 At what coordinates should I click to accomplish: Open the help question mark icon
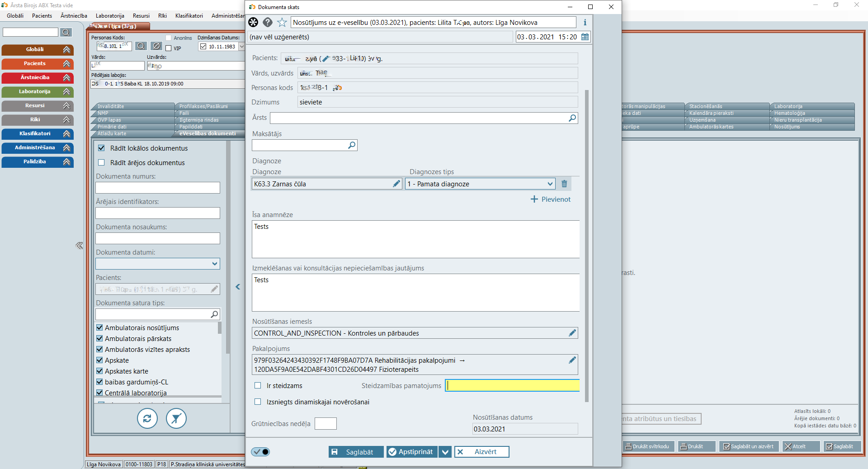(x=268, y=22)
